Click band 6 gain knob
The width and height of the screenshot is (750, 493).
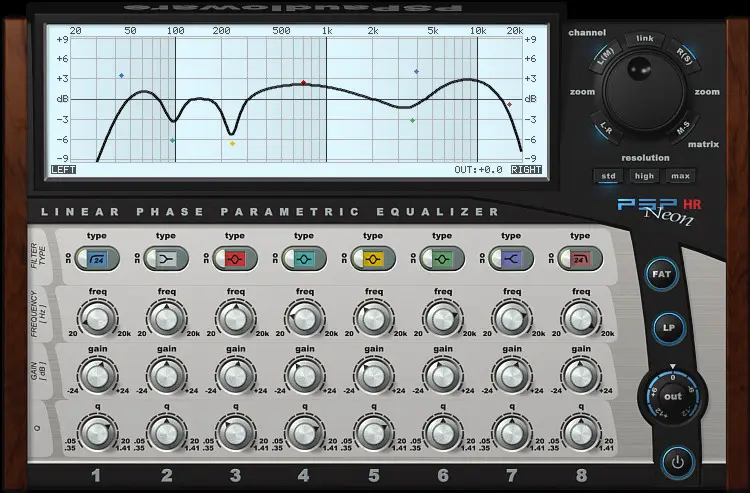point(442,376)
